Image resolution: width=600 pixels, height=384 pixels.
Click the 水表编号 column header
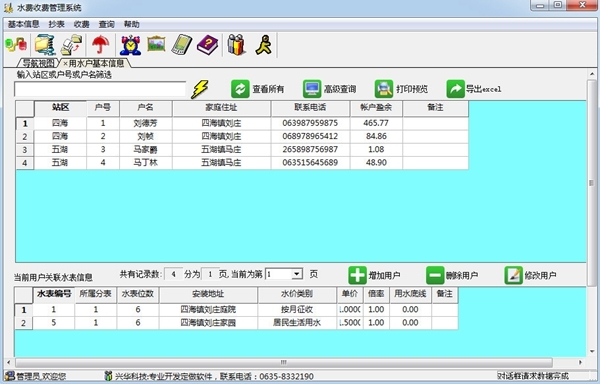point(54,294)
